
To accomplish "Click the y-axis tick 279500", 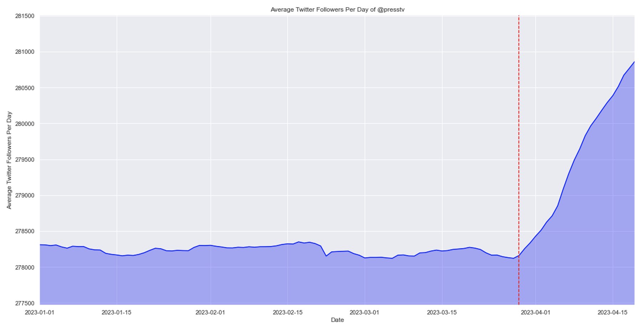I will pyautogui.click(x=25, y=160).
